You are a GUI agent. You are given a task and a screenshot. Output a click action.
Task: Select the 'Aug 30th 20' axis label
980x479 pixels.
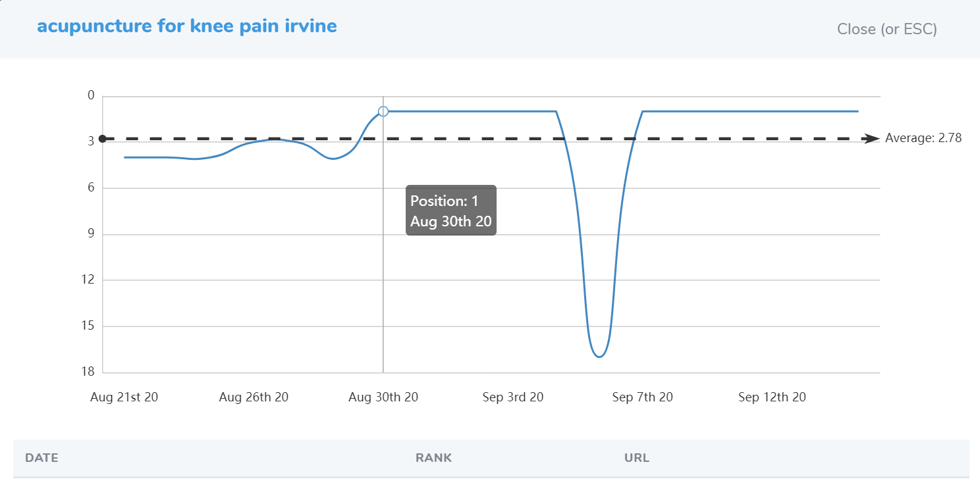tap(383, 397)
